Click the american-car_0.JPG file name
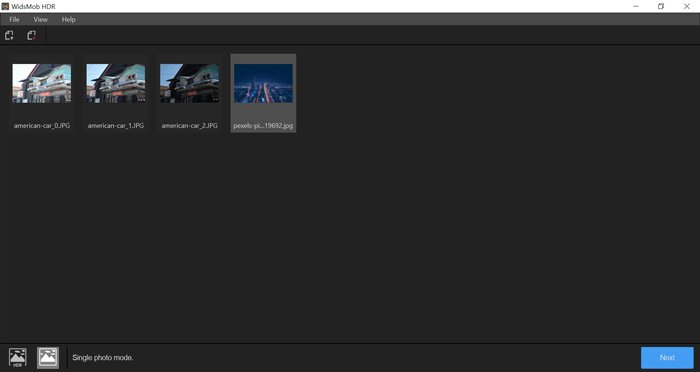The height and width of the screenshot is (372, 700). (42, 125)
